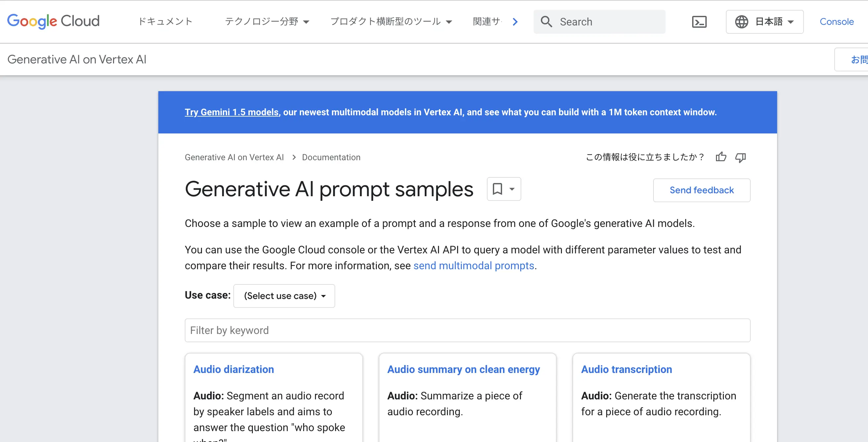Click the 'Audio: Summarize a piece of audio recording.' text
Screen dimensions: 868x442
pyautogui.click(x=454, y=404)
